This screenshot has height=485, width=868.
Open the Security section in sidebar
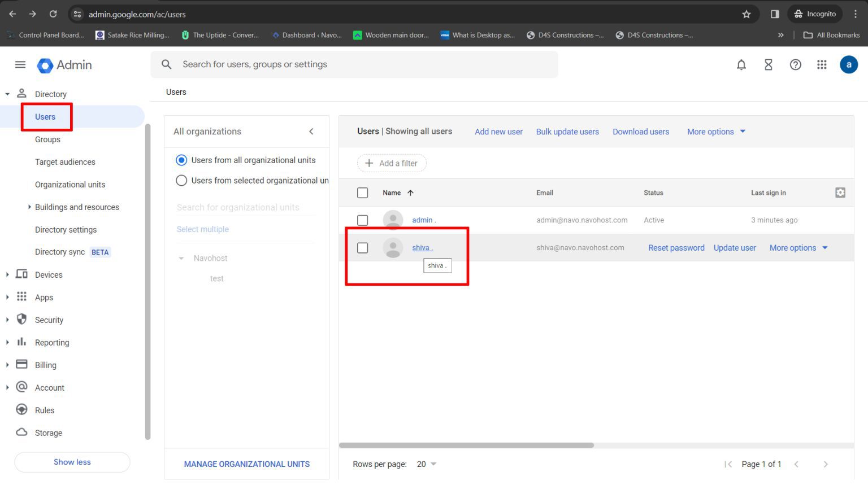tap(48, 320)
